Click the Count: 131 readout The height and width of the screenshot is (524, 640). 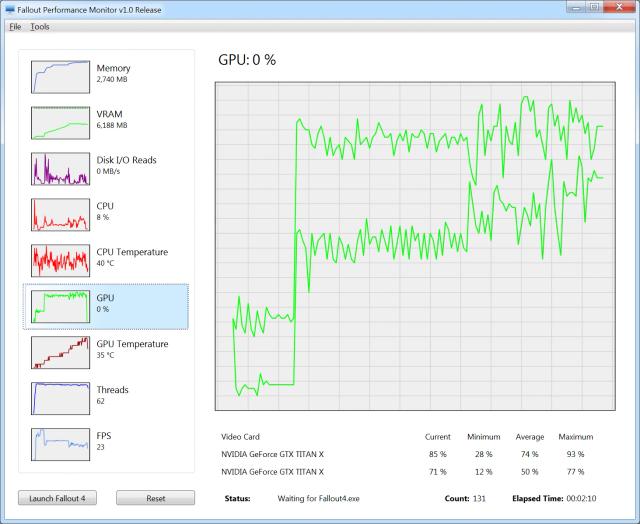(x=465, y=498)
